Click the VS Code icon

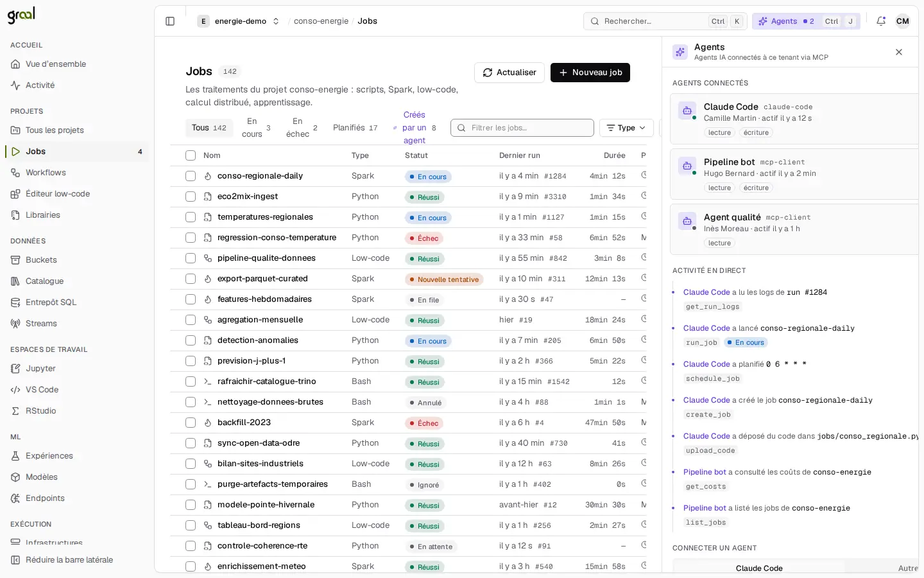click(x=15, y=390)
